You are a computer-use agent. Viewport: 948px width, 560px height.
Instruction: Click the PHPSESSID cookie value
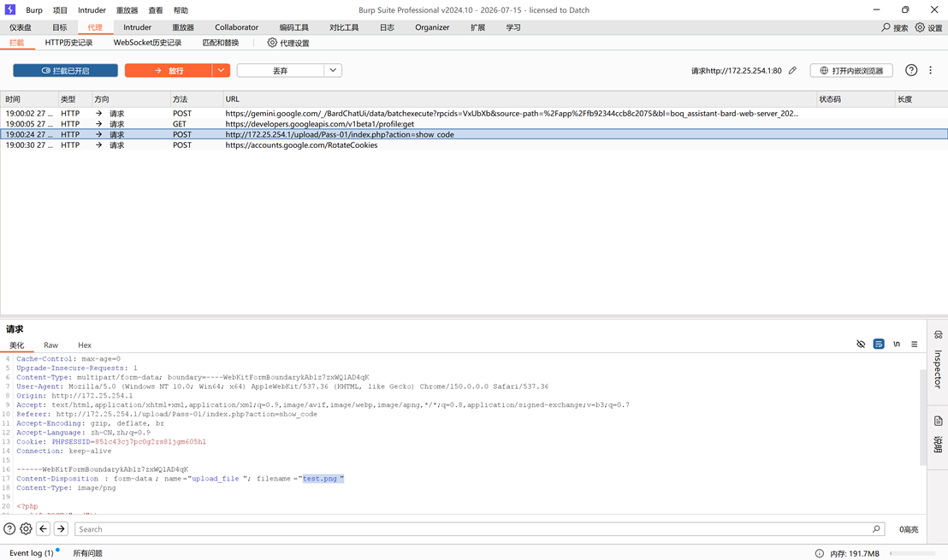tap(151, 442)
